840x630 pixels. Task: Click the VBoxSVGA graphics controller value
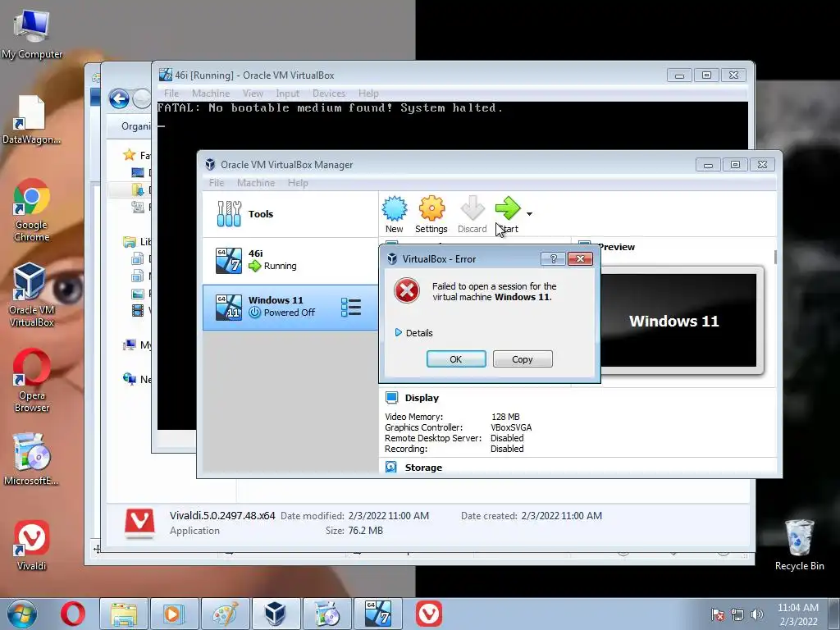click(x=511, y=427)
